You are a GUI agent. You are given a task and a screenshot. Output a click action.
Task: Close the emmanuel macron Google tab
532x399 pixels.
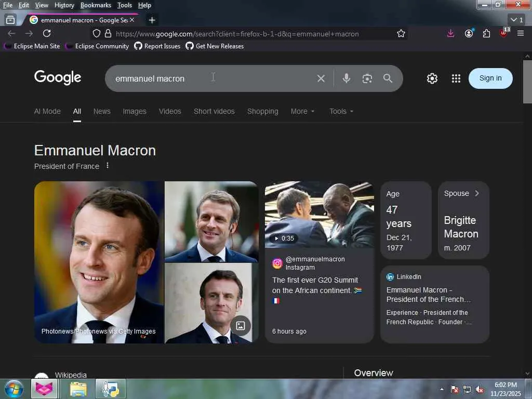tap(132, 20)
